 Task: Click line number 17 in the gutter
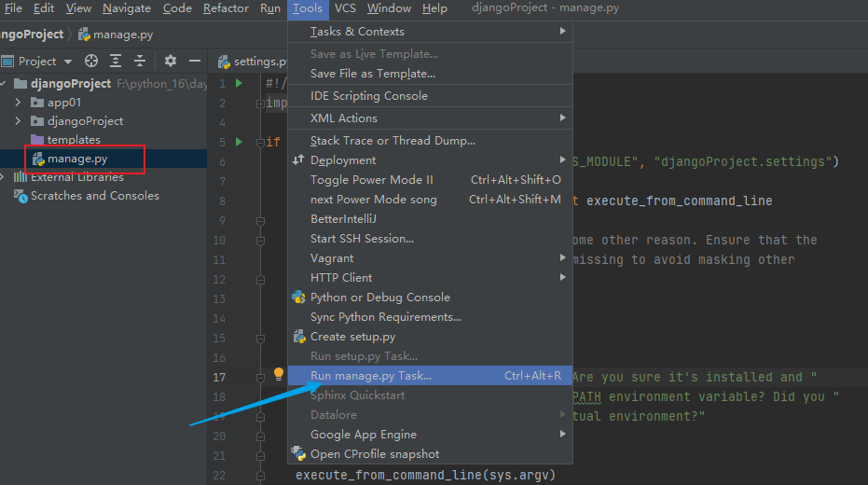219,378
